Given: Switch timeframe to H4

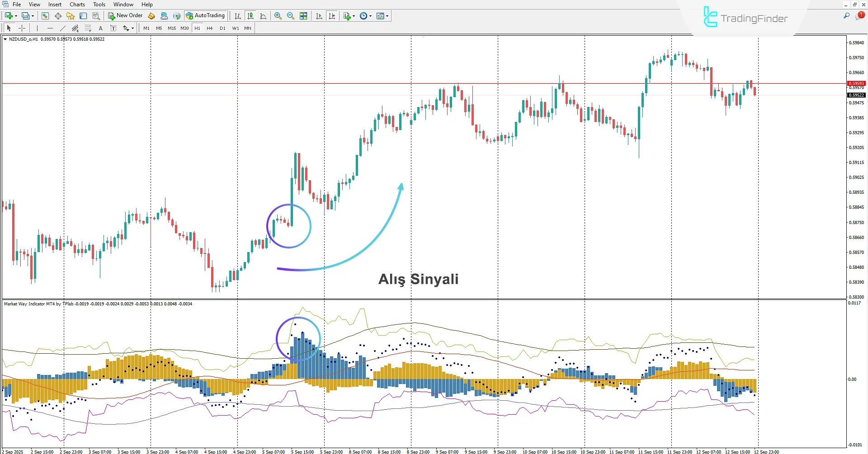Looking at the screenshot, I should tap(209, 28).
